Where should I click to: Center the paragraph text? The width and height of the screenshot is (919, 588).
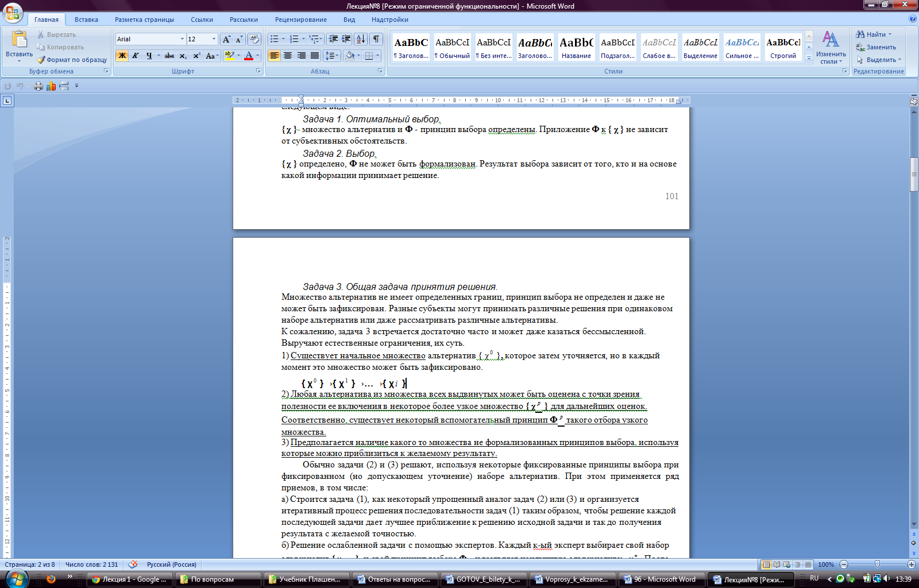(288, 56)
